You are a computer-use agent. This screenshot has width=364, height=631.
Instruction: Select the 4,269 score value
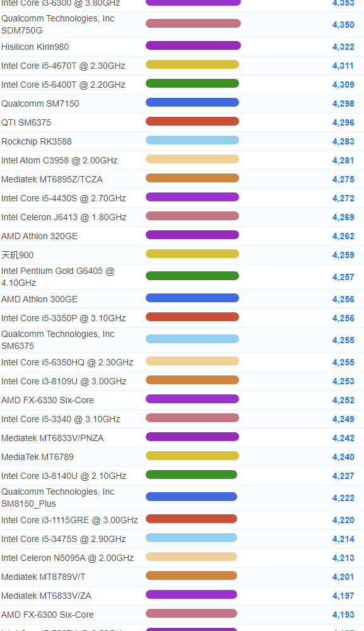point(343,217)
